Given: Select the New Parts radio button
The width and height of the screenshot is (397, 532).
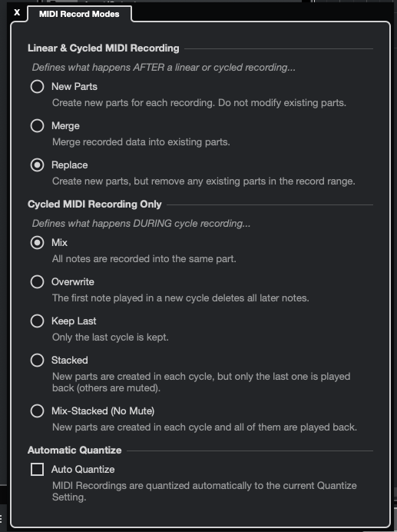Looking at the screenshot, I should pos(38,87).
